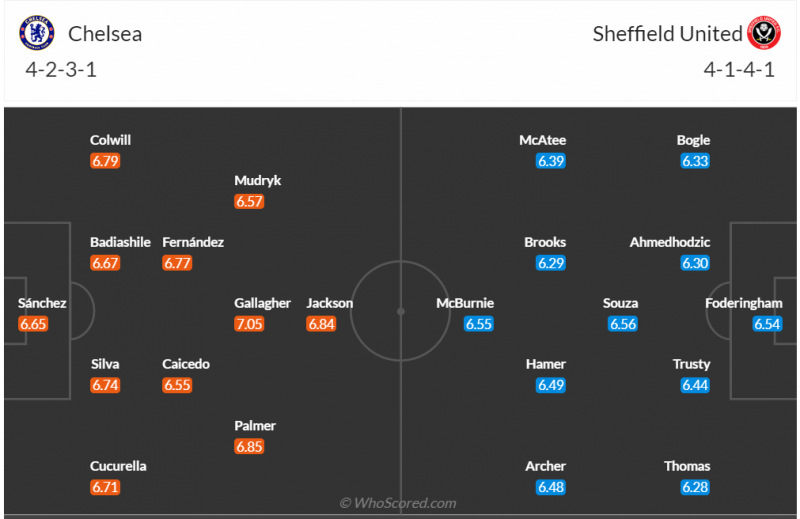The height and width of the screenshot is (519, 800).
Task: Click the Sheffield United club crest
Action: (764, 33)
